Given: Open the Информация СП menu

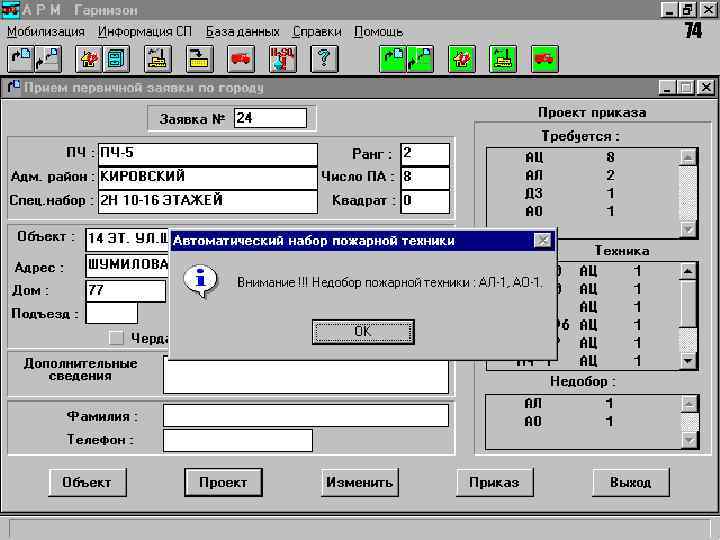Looking at the screenshot, I should [x=145, y=32].
